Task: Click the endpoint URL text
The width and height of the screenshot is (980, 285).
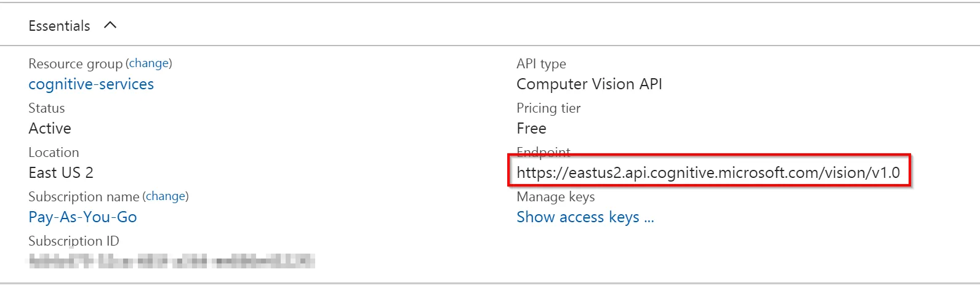Action: (x=708, y=173)
